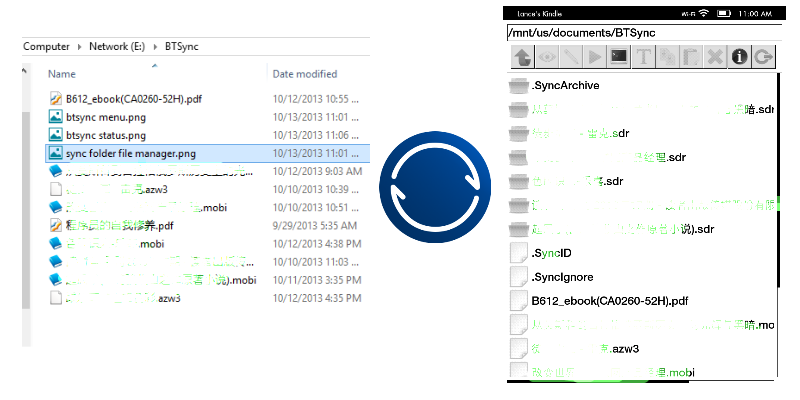Click the eye view icon in Kindle toolbar
The image size is (800, 400).
pos(546,57)
